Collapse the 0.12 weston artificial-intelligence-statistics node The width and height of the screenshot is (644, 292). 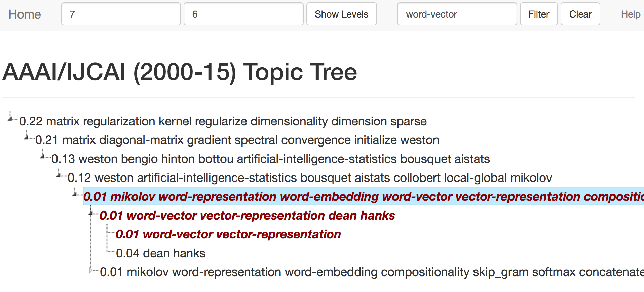59,175
